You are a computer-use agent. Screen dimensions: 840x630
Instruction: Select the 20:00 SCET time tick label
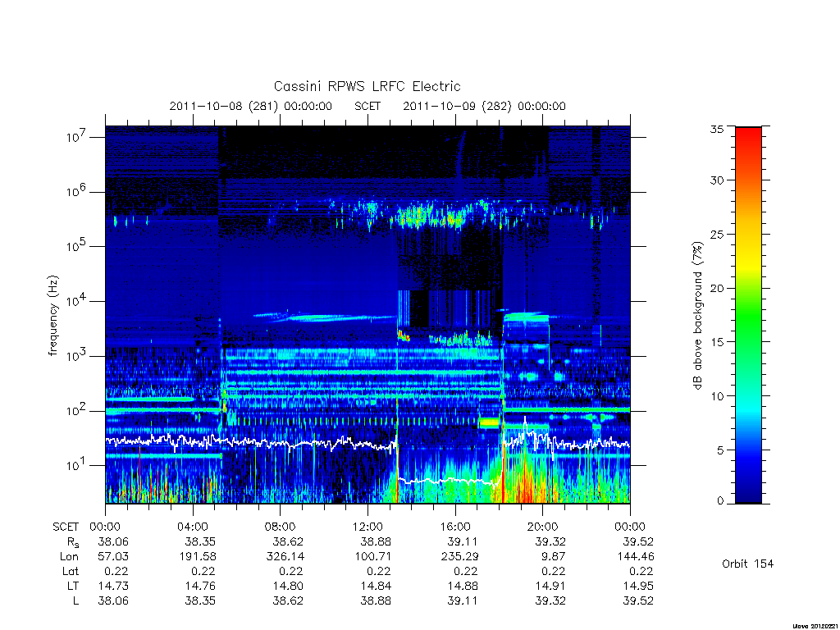pyautogui.click(x=542, y=527)
